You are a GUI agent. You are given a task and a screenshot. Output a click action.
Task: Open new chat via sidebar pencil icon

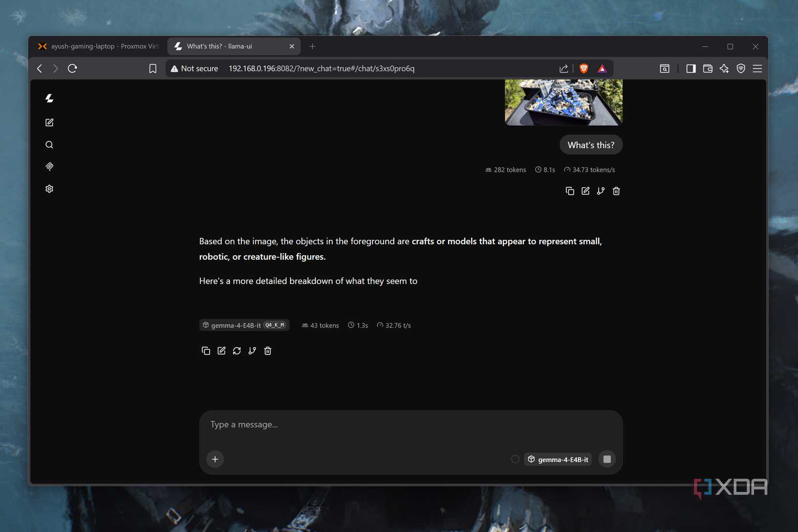(49, 122)
